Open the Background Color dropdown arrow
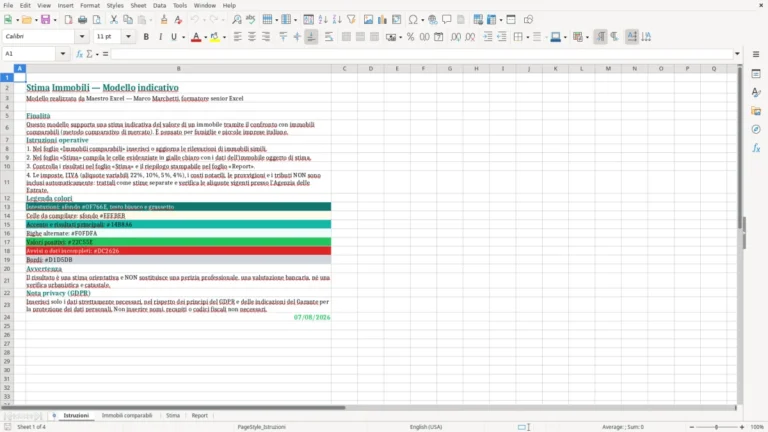The height and width of the screenshot is (432, 768). click(x=224, y=37)
